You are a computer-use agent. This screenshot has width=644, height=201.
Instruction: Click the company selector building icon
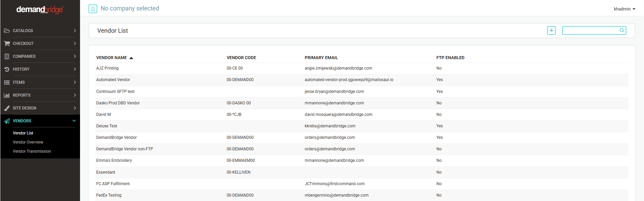click(93, 9)
